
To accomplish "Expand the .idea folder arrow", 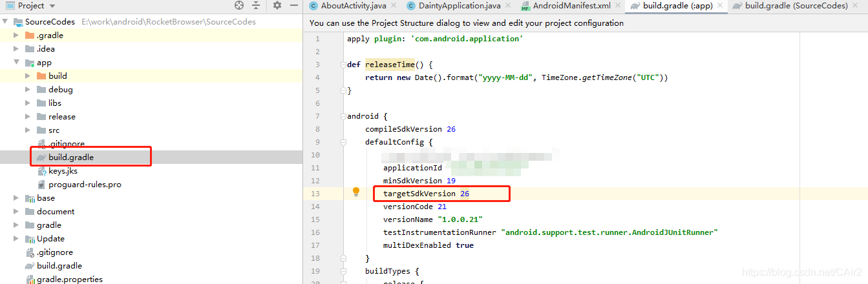I will tap(16, 49).
